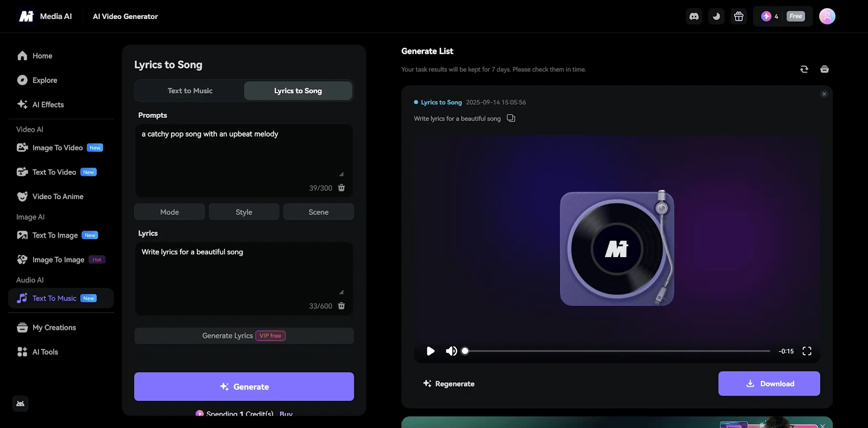Download the generated song
The width and height of the screenshot is (868, 428).
(769, 384)
